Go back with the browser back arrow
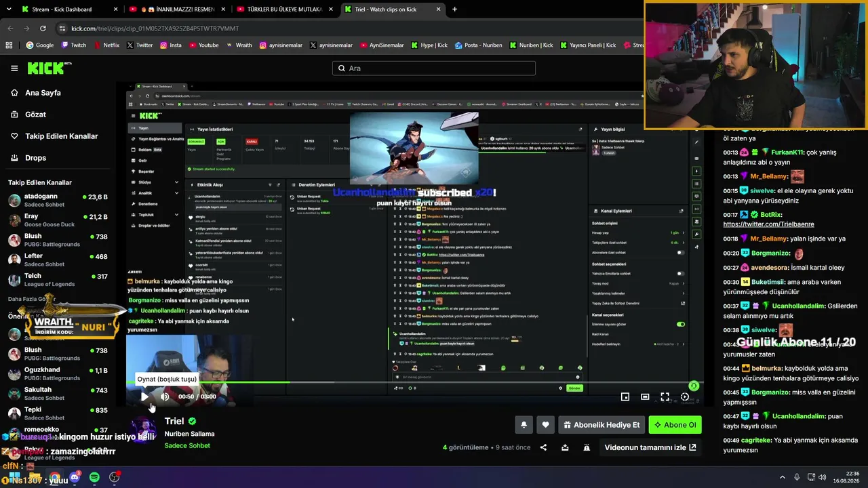The height and width of the screenshot is (488, 868). (10, 28)
